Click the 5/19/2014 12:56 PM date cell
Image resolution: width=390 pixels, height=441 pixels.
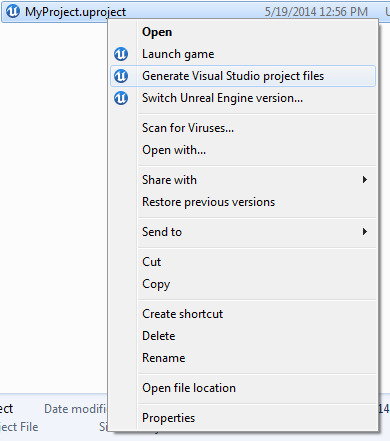(x=316, y=12)
